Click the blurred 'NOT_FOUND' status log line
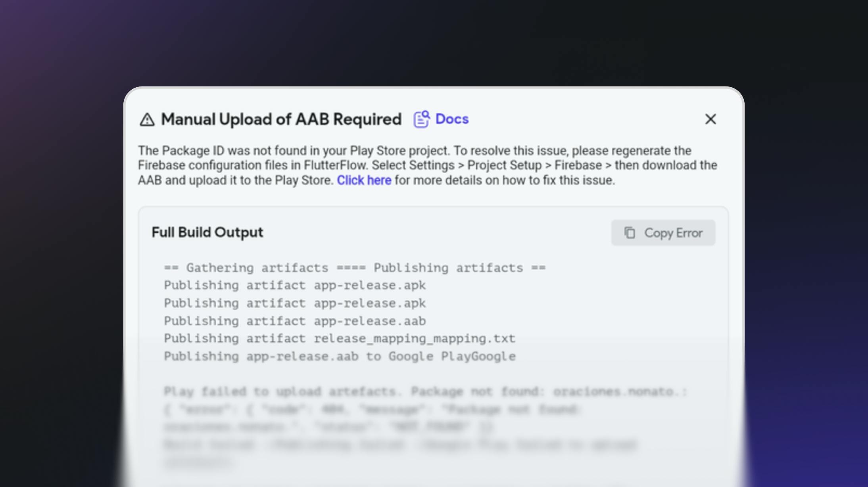This screenshot has width=868, height=487. [x=328, y=427]
